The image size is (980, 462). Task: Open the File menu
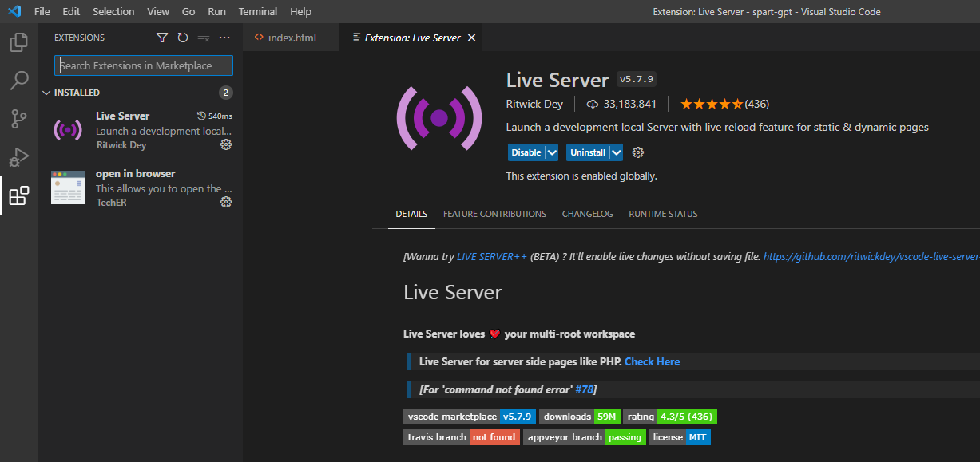[42, 12]
